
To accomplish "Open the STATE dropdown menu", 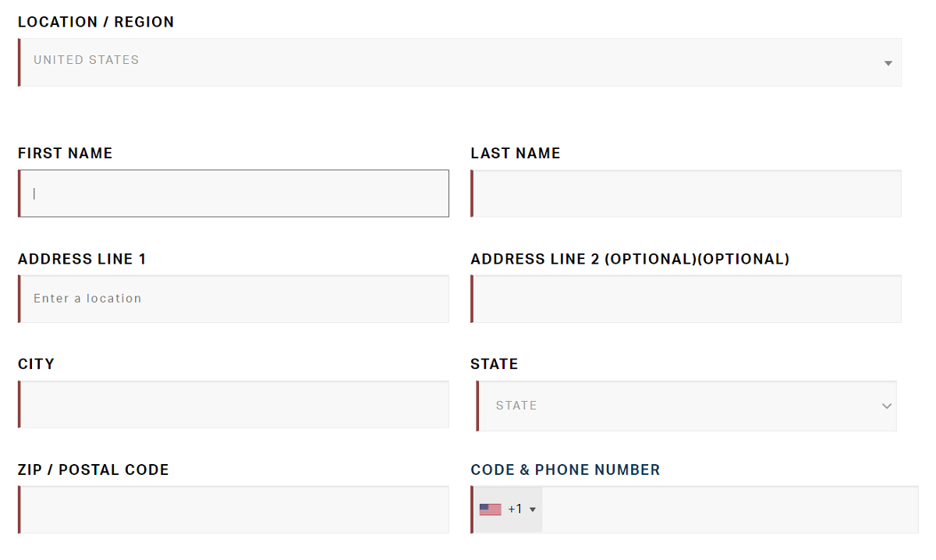I will click(686, 406).
